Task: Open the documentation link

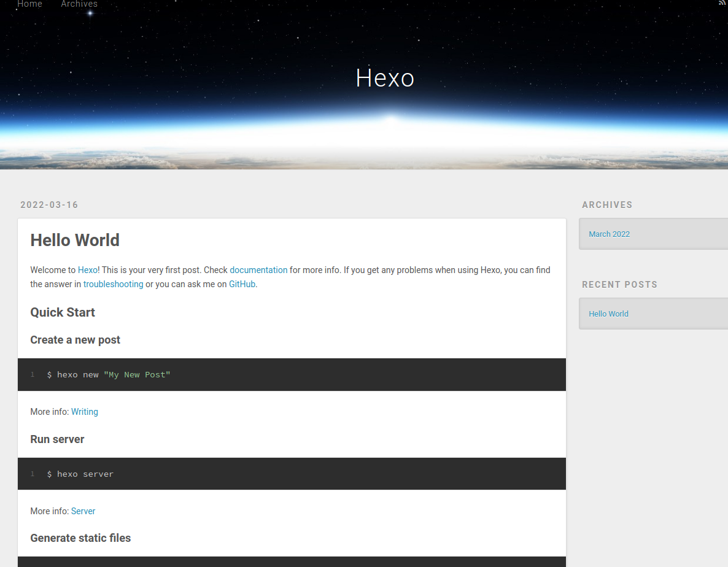Action: (258, 270)
